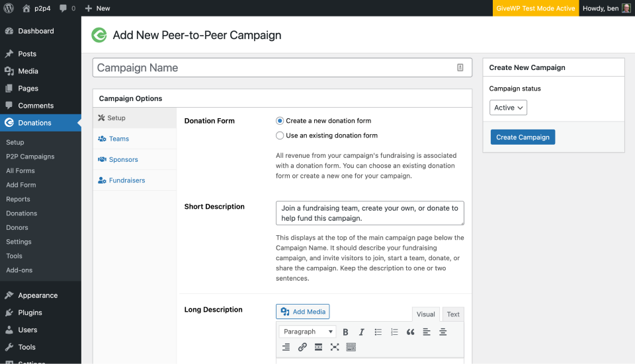Open the Add-ons submenu
Image resolution: width=635 pixels, height=364 pixels.
tap(19, 270)
